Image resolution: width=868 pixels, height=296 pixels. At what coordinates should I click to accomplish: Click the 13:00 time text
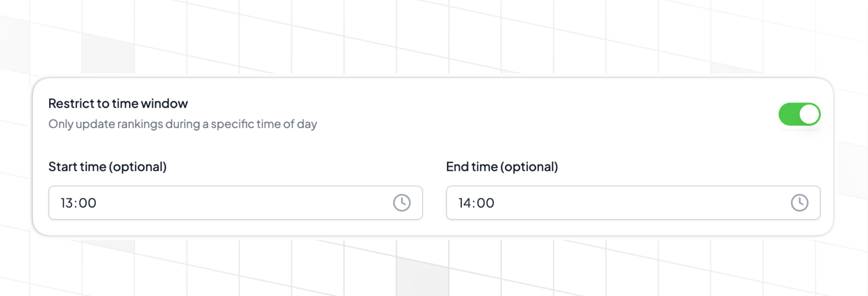[78, 203]
